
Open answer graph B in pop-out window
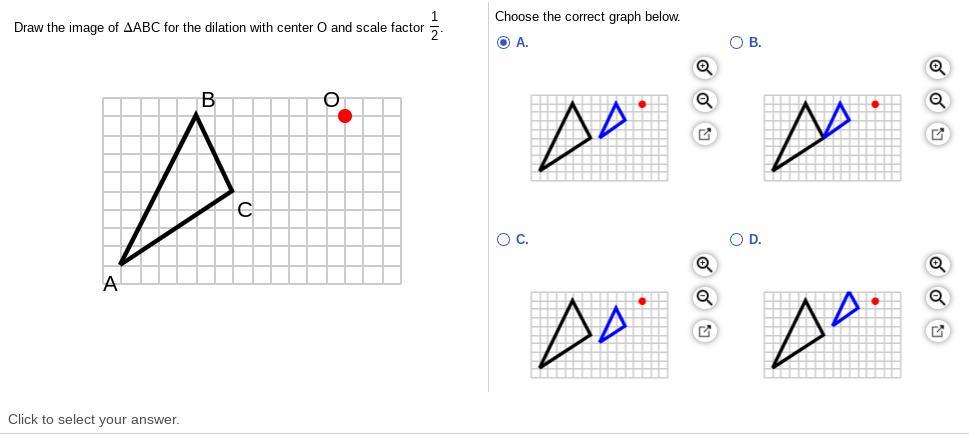pyautogui.click(x=937, y=134)
